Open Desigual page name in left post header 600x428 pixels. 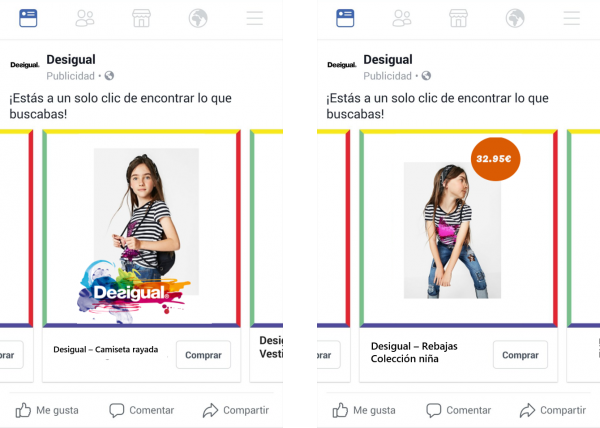click(x=71, y=60)
